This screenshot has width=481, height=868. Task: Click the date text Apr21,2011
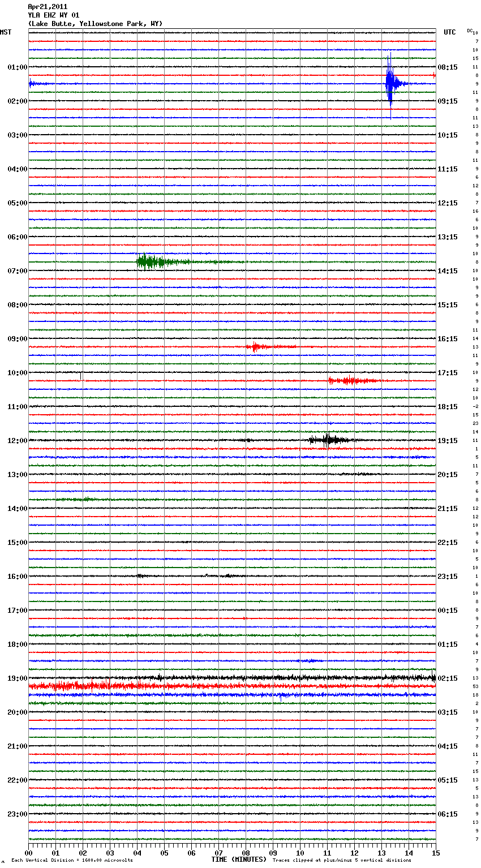pos(48,7)
